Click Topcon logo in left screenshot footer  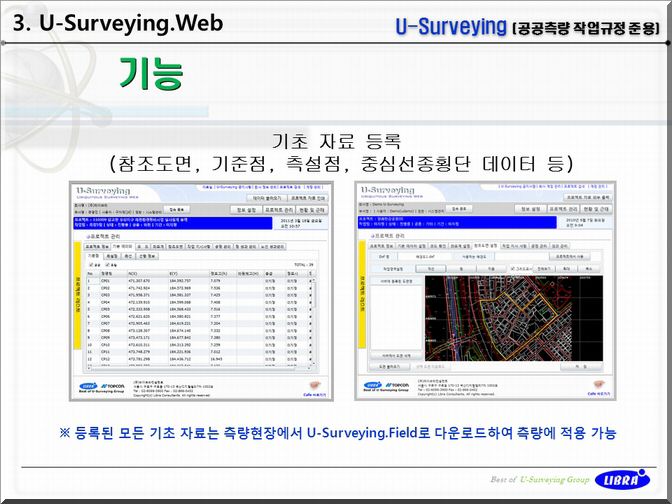[x=113, y=386]
